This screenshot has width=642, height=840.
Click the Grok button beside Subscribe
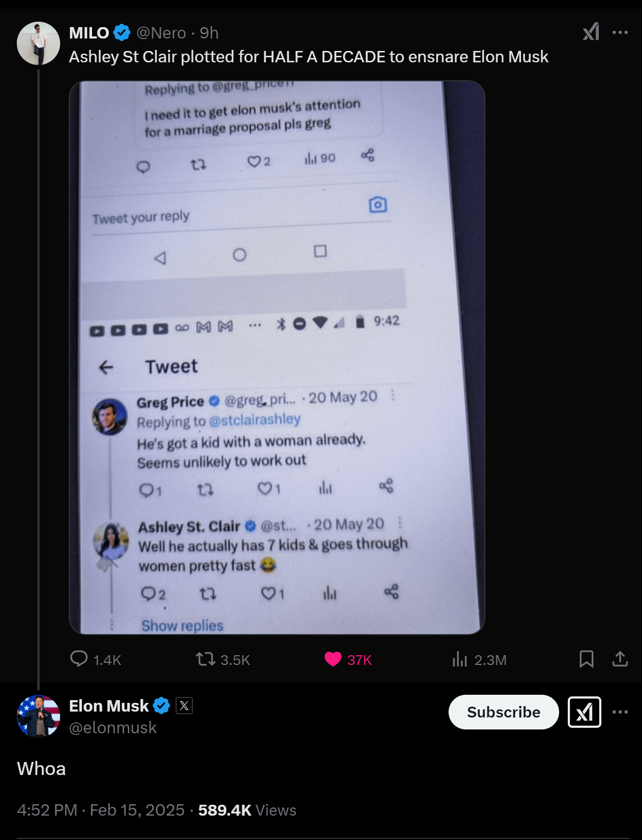pyautogui.click(x=584, y=712)
